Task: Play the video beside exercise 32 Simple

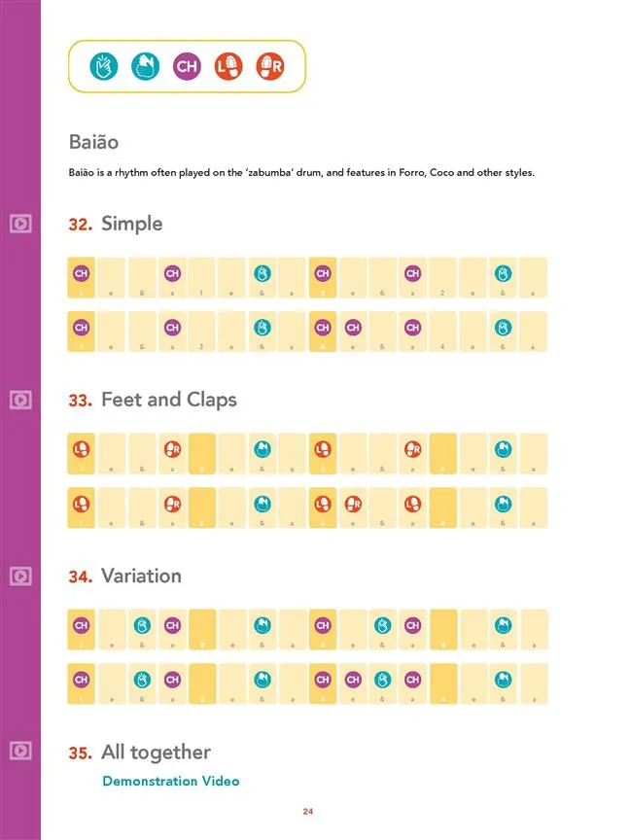Action: pos(20,224)
